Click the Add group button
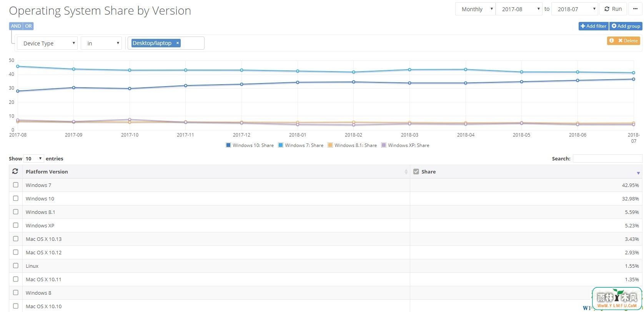This screenshot has width=644, height=312. [626, 26]
